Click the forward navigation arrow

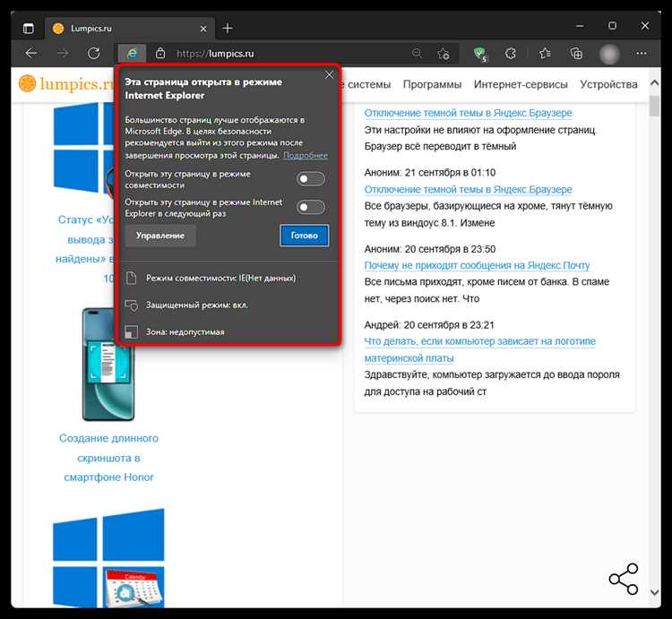point(63,54)
